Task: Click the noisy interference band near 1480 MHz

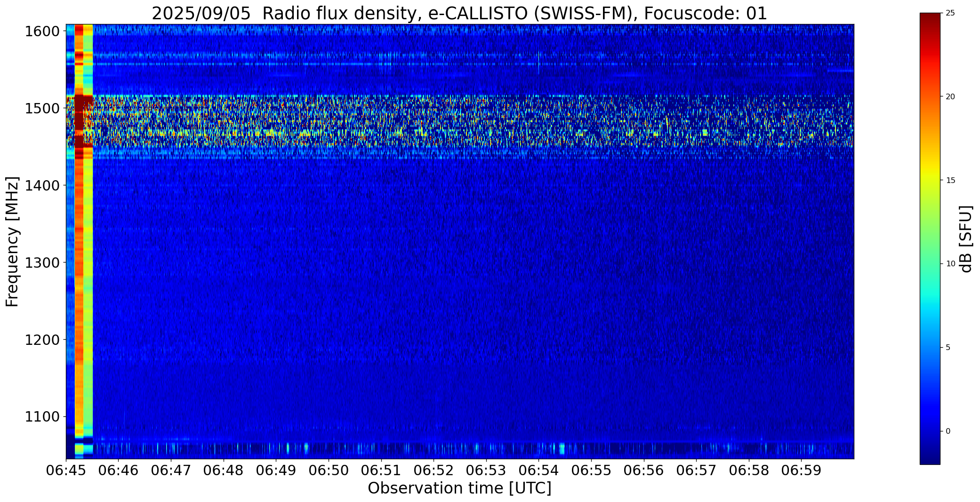Action: pyautogui.click(x=459, y=121)
